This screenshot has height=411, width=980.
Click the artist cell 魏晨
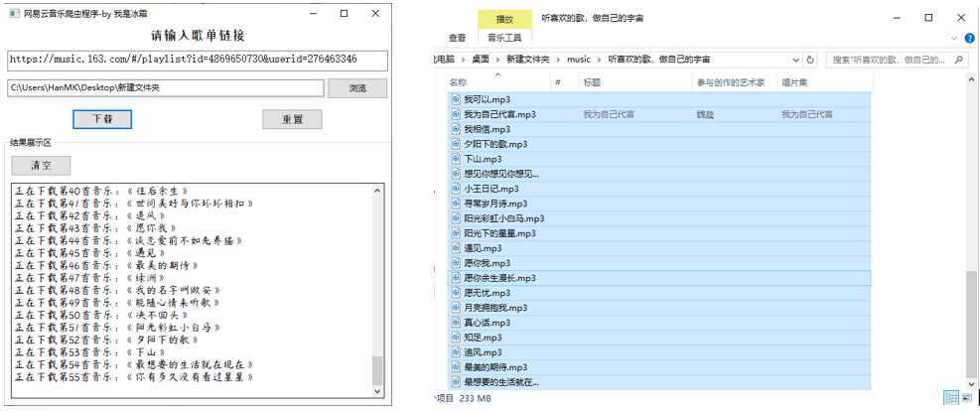[705, 114]
